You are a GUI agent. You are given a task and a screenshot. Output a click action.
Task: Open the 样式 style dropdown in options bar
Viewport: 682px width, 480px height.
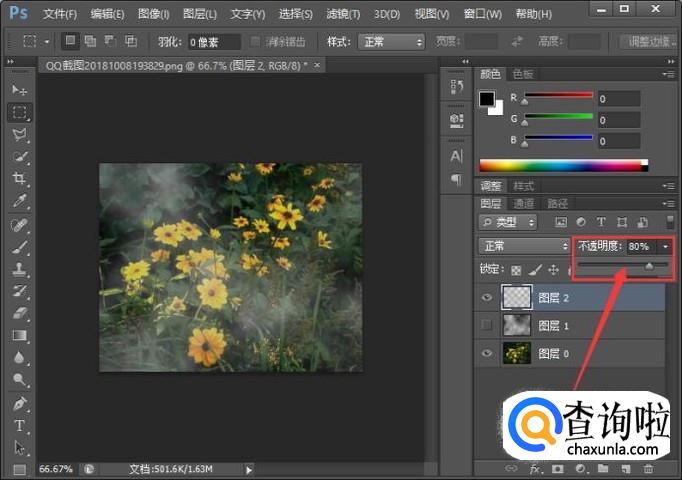pos(392,42)
